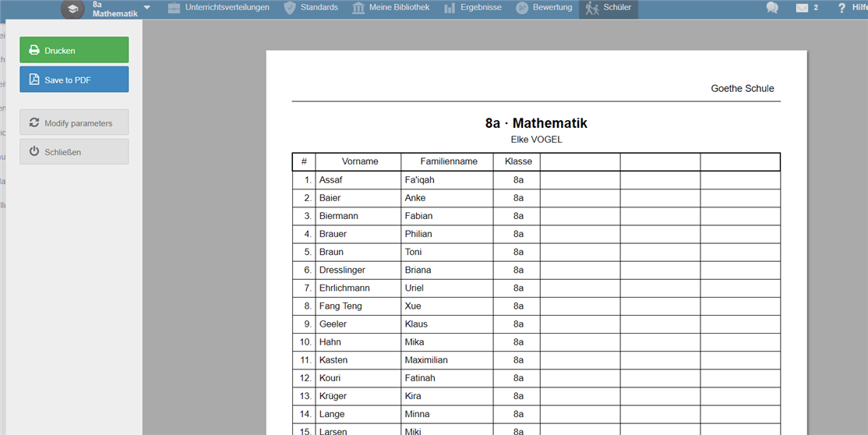The image size is (868, 435).
Task: Select the cell Krüger
Action: point(358,396)
